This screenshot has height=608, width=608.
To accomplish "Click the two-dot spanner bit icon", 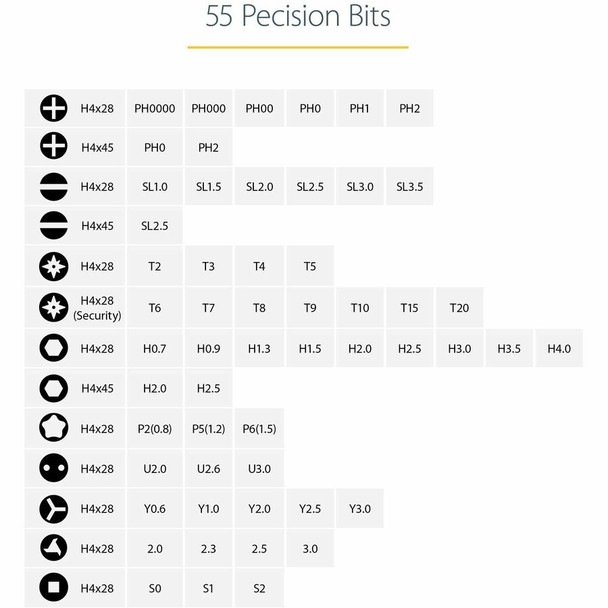I will coord(53,468).
